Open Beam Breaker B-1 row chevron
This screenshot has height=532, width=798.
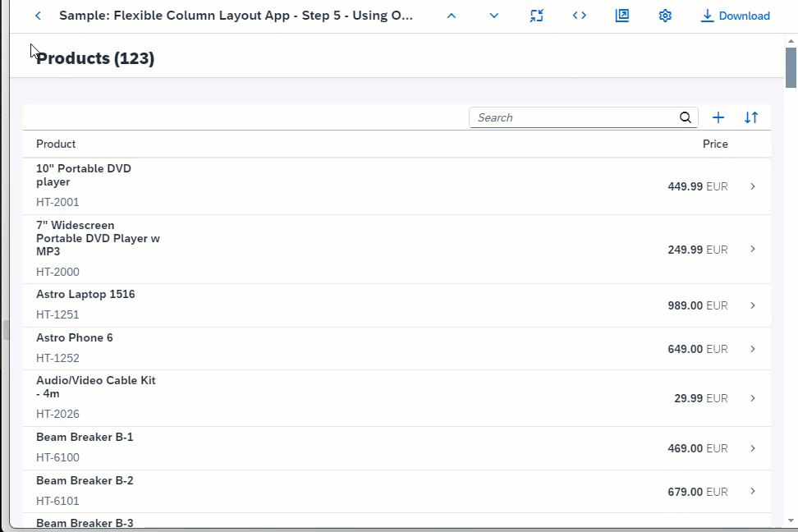tap(753, 448)
